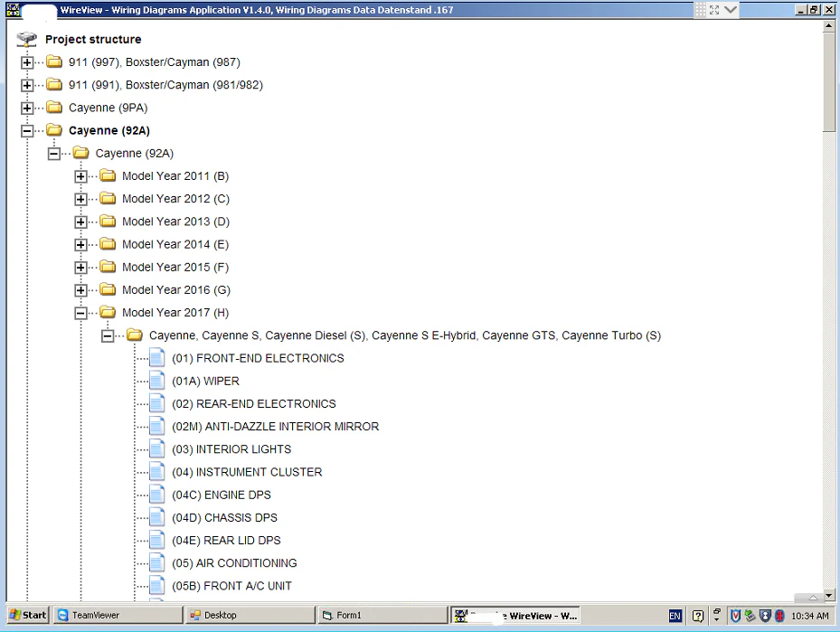
Task: Click the scrollbar up arrow
Action: coord(829,27)
